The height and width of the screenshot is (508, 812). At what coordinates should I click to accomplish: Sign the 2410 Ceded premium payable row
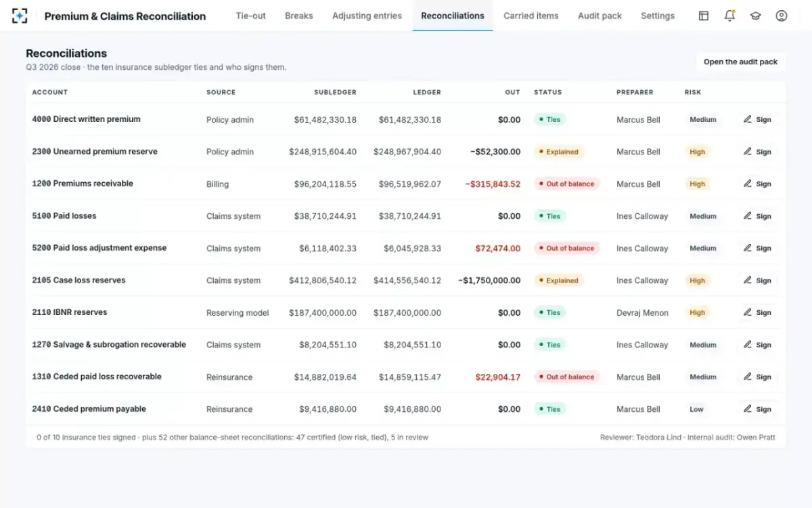[x=757, y=409]
